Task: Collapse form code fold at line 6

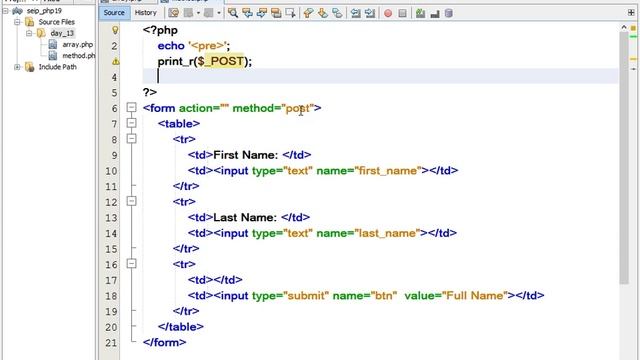Action: click(x=131, y=107)
